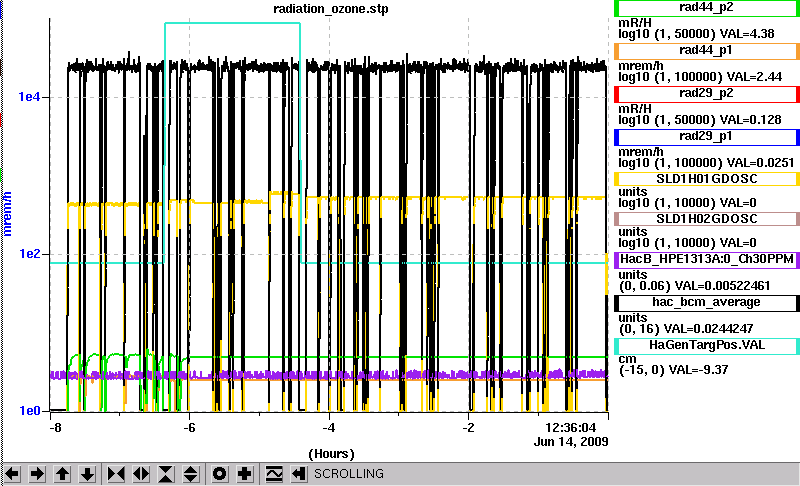Click the -8 hour tick label
800x486 pixels.
[55, 427]
